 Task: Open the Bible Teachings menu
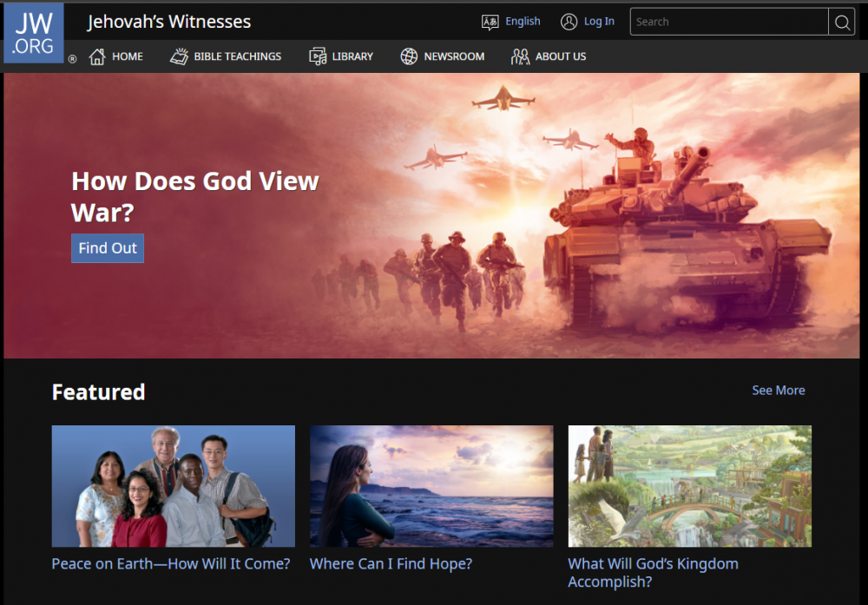pyautogui.click(x=237, y=56)
